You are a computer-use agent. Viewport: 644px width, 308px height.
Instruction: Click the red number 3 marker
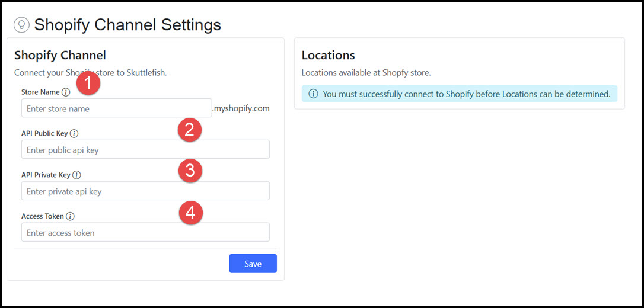[190, 171]
